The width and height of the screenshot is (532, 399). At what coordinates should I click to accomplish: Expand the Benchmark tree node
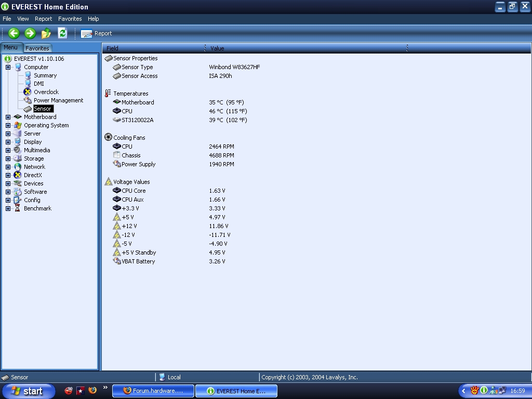(8, 208)
